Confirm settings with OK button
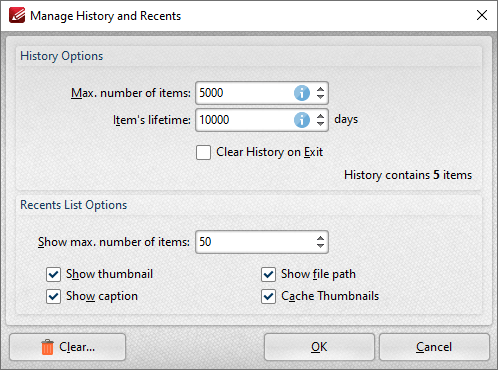The height and width of the screenshot is (370, 498). pyautogui.click(x=319, y=347)
